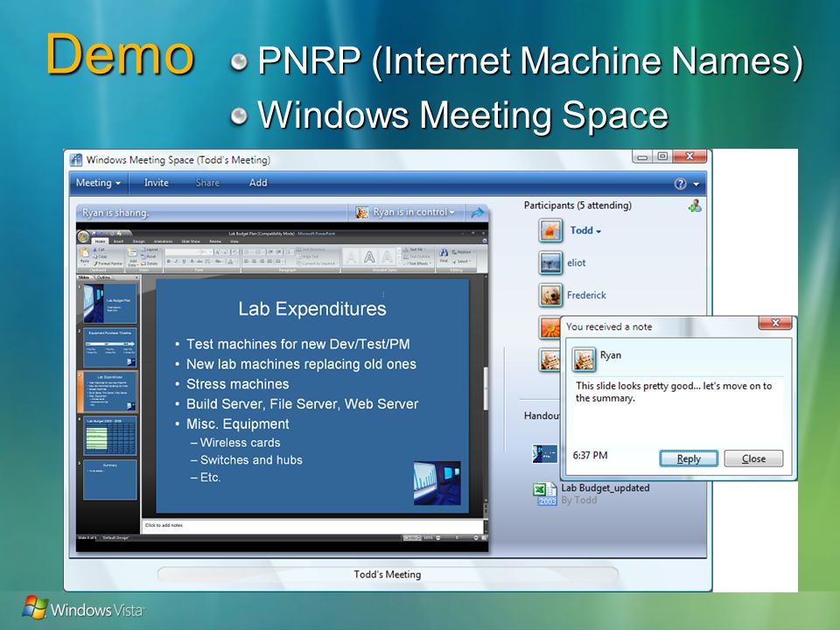840x630 pixels.
Task: Switch to the Design ribbon tab
Action: [139, 241]
